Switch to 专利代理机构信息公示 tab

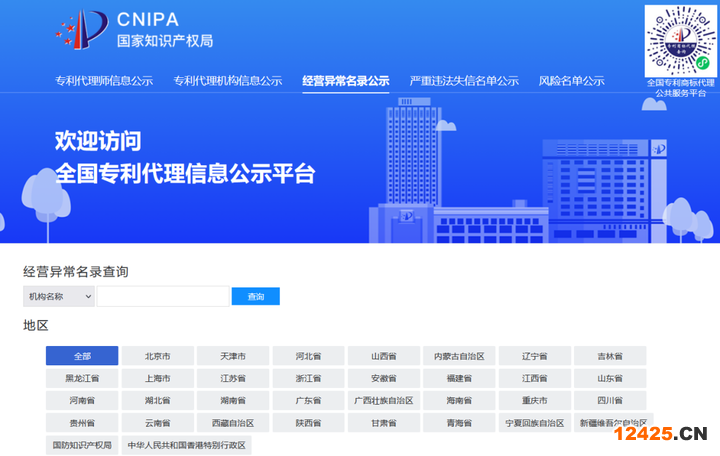point(228,81)
